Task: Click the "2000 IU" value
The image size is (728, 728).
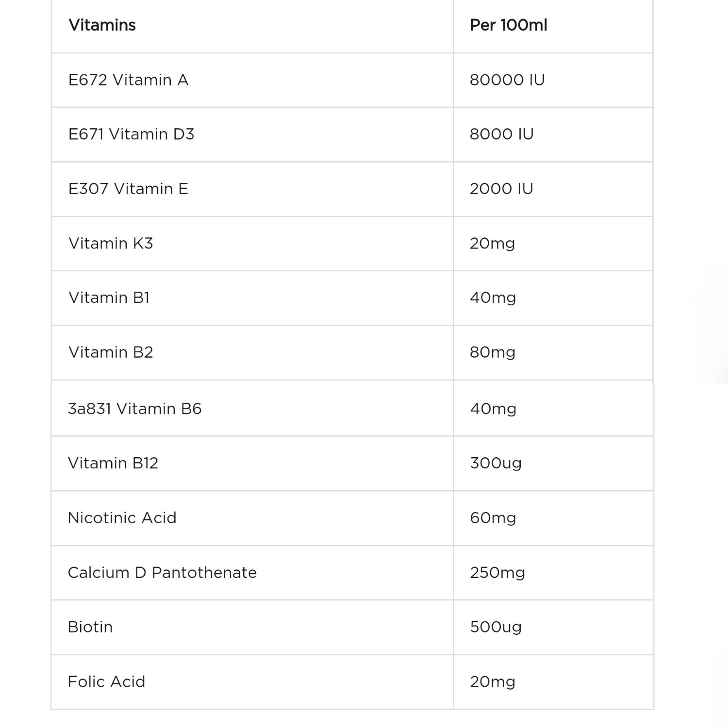Action: [x=501, y=189]
